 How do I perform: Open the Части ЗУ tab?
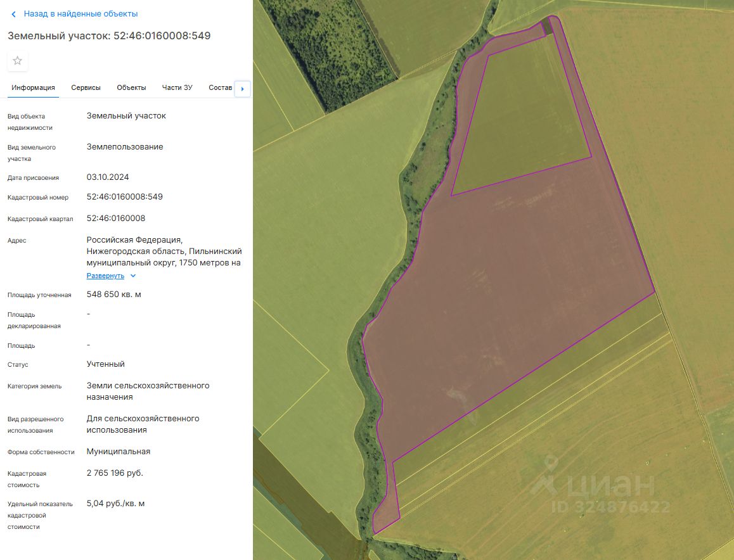[177, 87]
